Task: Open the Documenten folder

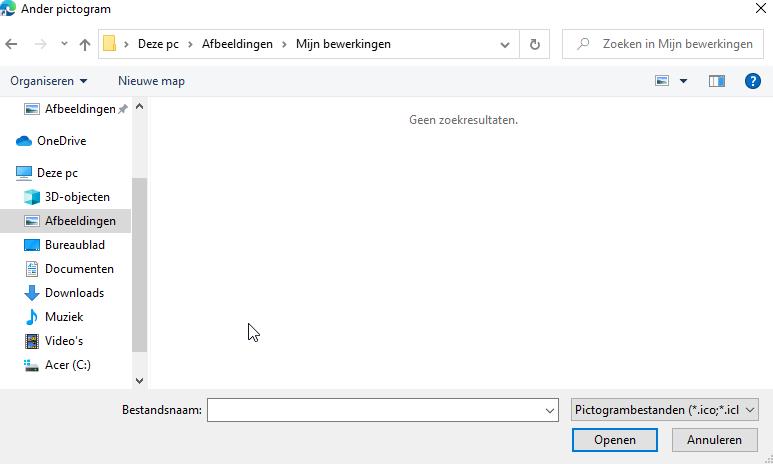Action: [69, 269]
